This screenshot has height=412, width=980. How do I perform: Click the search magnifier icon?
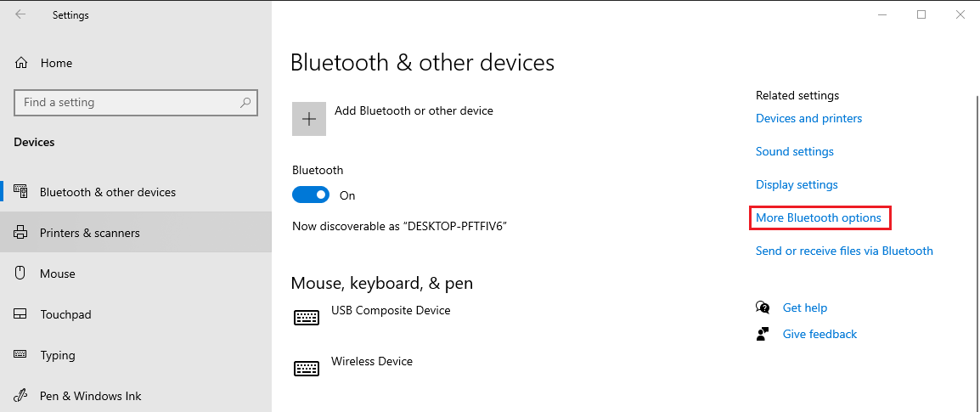pyautogui.click(x=245, y=103)
